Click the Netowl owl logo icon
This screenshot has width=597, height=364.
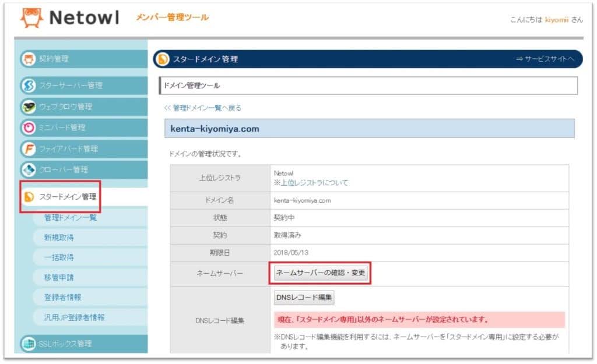[x=31, y=17]
